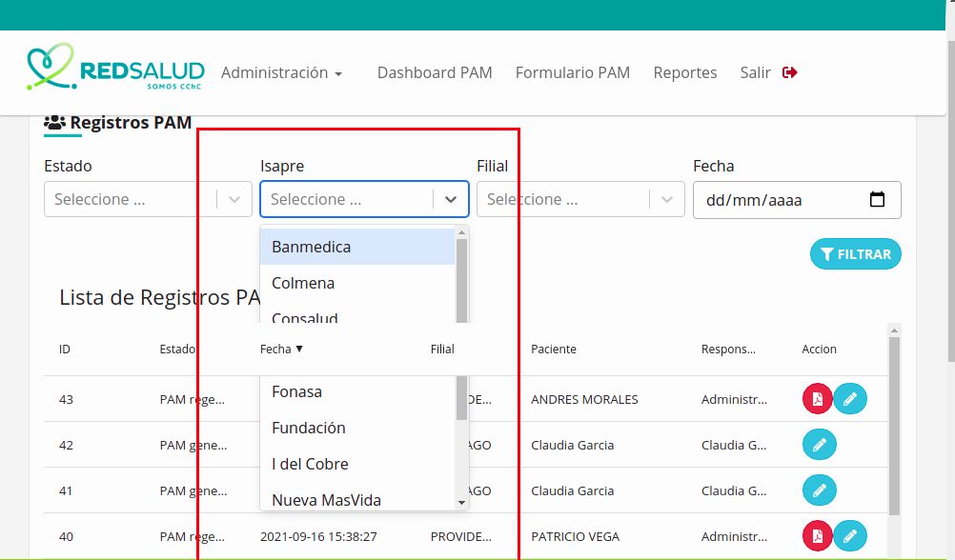Click the Registros PAM users icon
The width and height of the screenshot is (955, 560).
pos(55,122)
